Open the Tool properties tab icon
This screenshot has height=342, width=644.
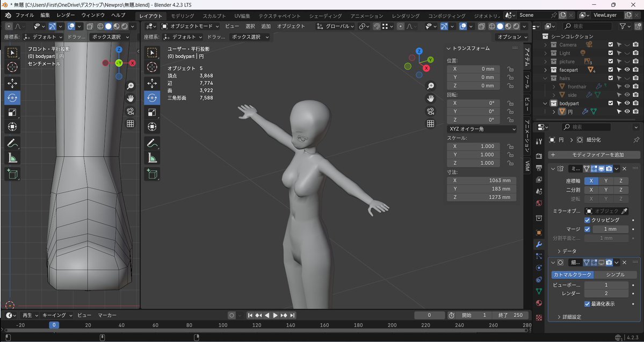coord(539,141)
